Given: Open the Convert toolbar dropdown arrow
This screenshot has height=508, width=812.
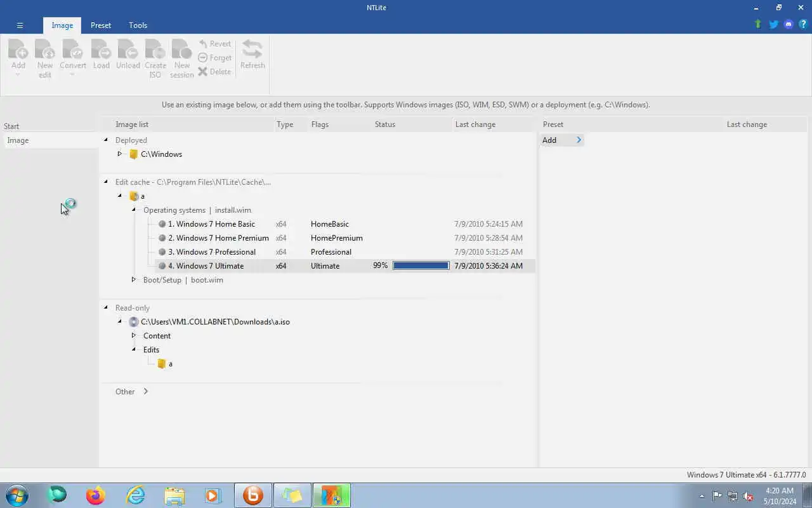Looking at the screenshot, I should point(72,75).
